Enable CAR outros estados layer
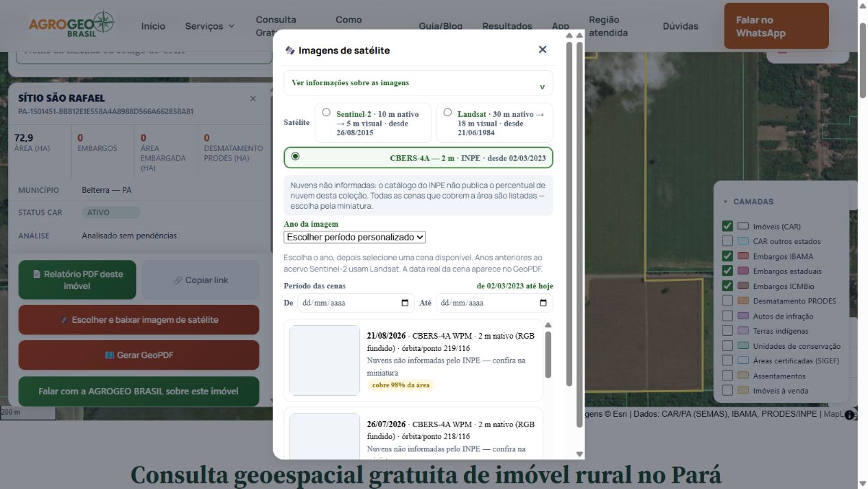The width and height of the screenshot is (868, 489). pos(727,241)
